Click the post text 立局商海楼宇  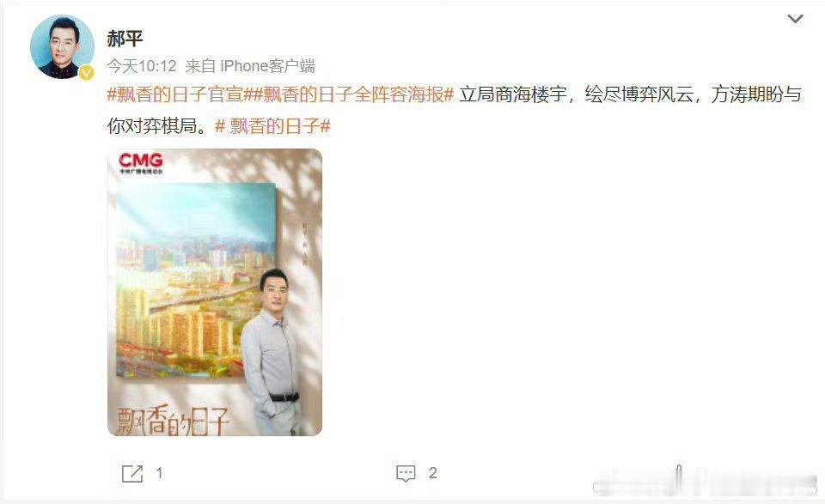(x=513, y=94)
